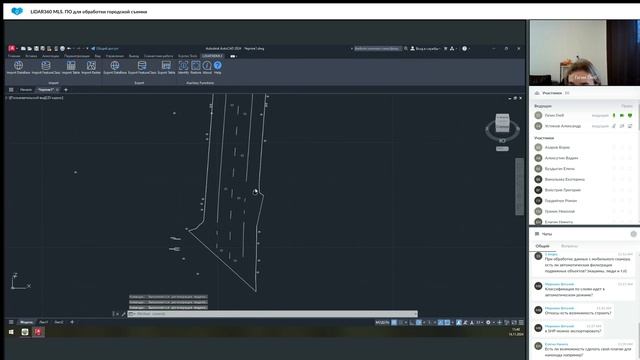Click the drawing area vertical navigation bar
The height and width of the screenshot is (360, 640).
coord(519,187)
